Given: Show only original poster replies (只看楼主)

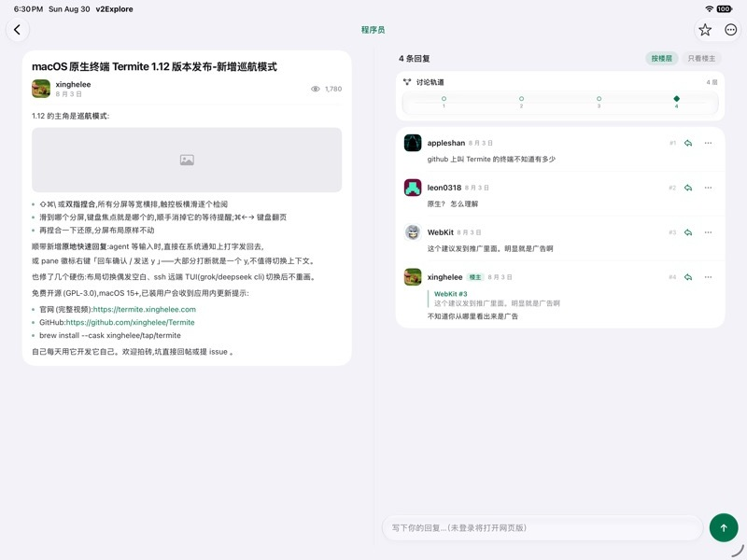Looking at the screenshot, I should 701,59.
